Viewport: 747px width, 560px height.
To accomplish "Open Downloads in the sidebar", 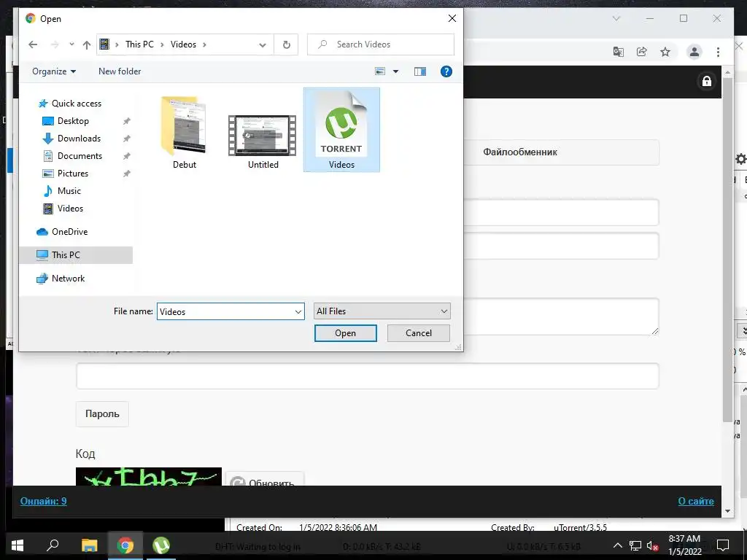I will [x=79, y=139].
